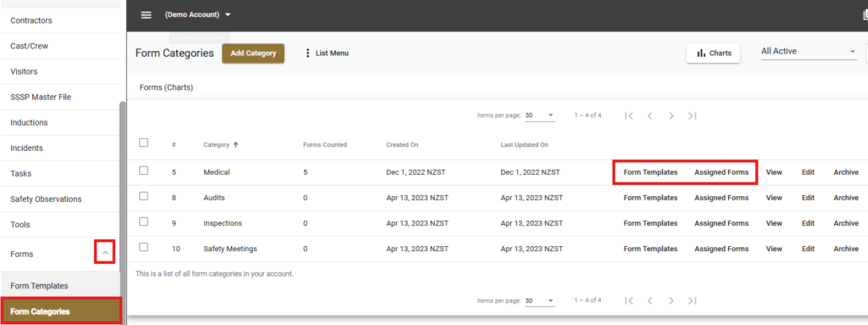Sort by Last Updated On column header
The height and width of the screenshot is (325, 868).
[524, 145]
